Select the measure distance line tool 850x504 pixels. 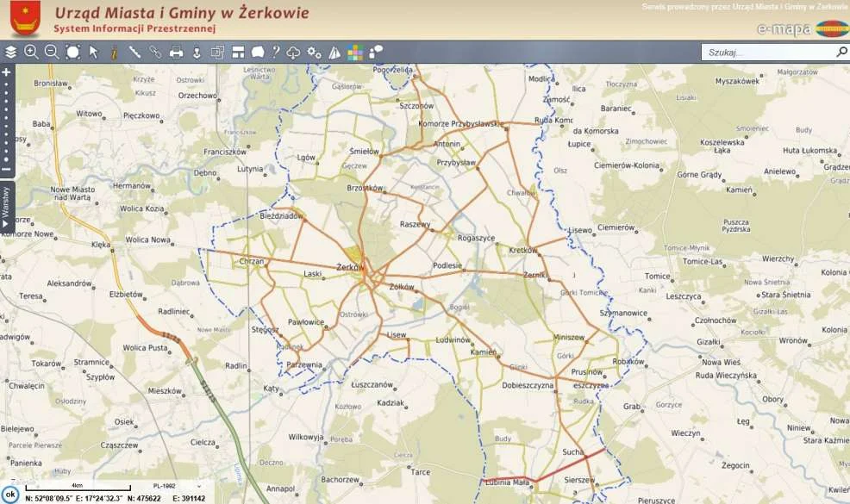pyautogui.click(x=135, y=53)
